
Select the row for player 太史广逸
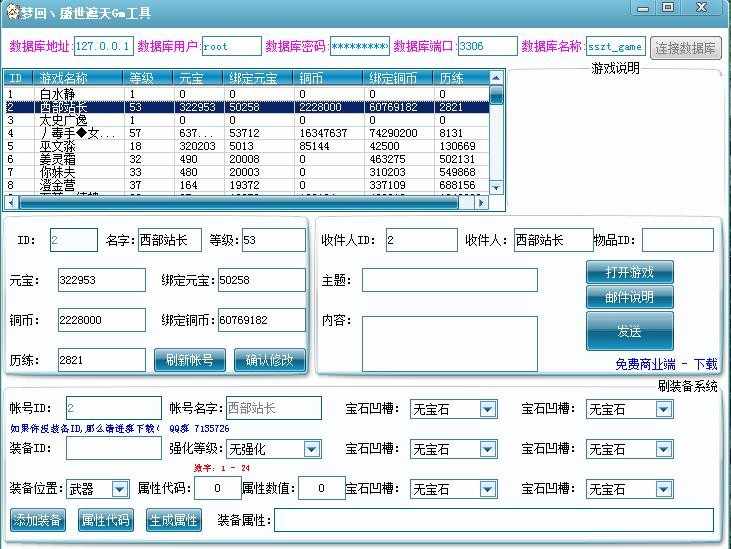[x=247, y=120]
